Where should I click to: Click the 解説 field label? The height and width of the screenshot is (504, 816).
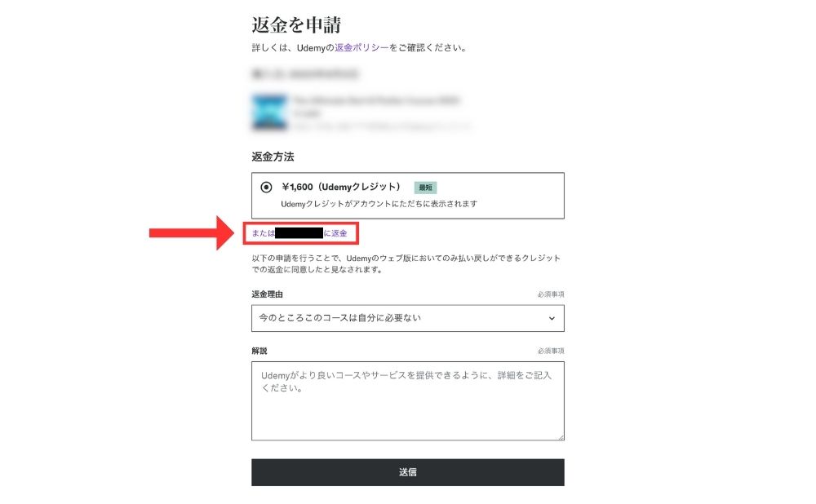pyautogui.click(x=259, y=351)
